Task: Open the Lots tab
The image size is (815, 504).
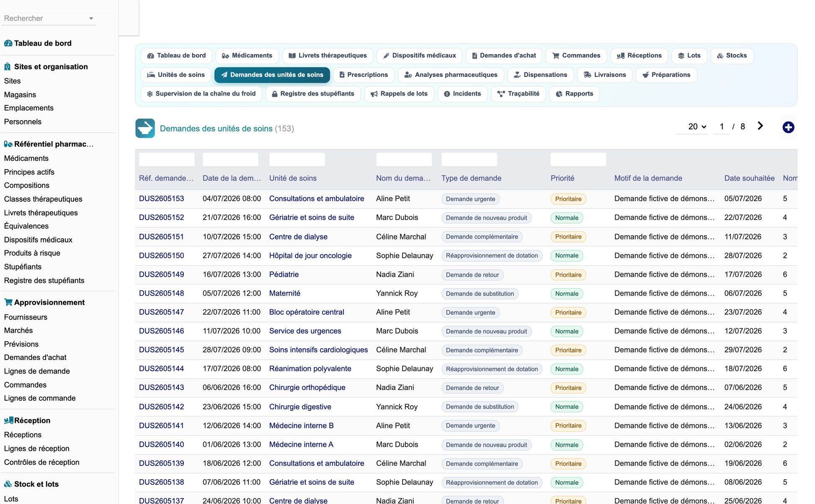Action: [689, 56]
